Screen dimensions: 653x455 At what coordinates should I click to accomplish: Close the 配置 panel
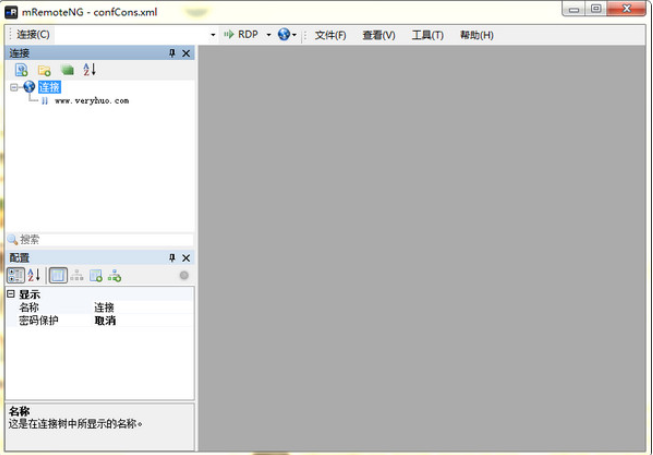coord(186,258)
